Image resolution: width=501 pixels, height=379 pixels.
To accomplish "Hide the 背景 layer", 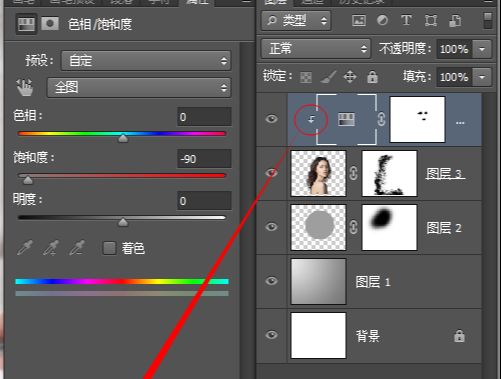I will pos(272,335).
